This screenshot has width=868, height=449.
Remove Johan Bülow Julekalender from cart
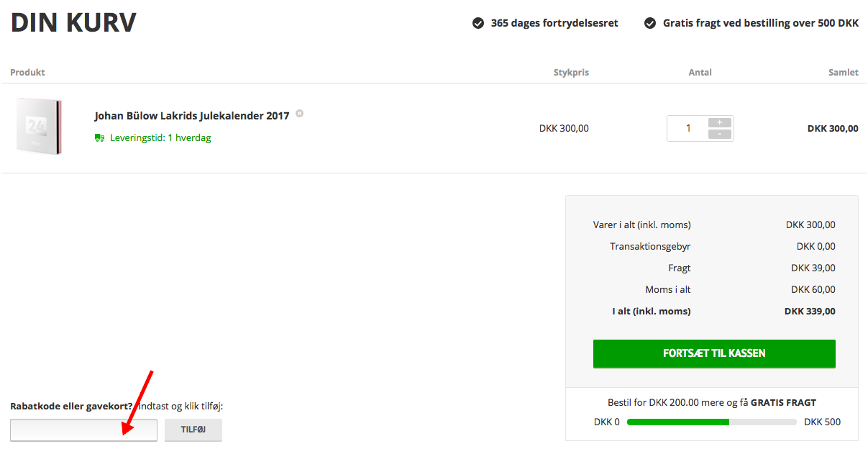[x=300, y=113]
